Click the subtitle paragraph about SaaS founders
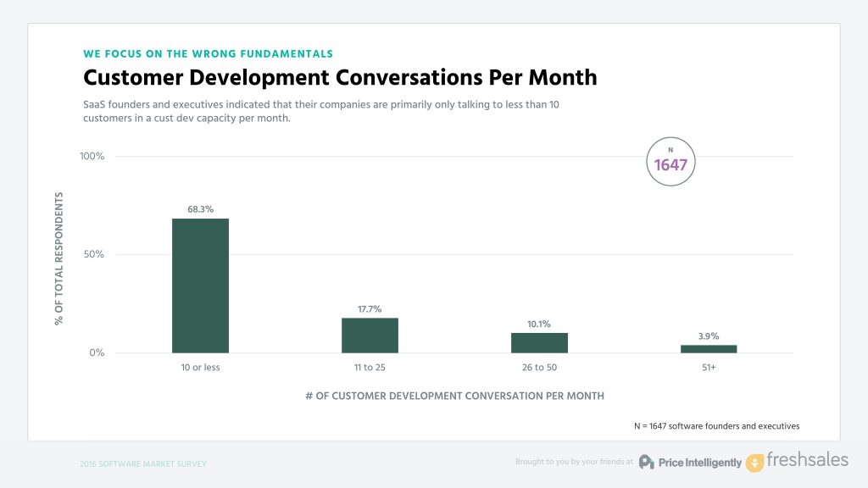 (x=321, y=111)
